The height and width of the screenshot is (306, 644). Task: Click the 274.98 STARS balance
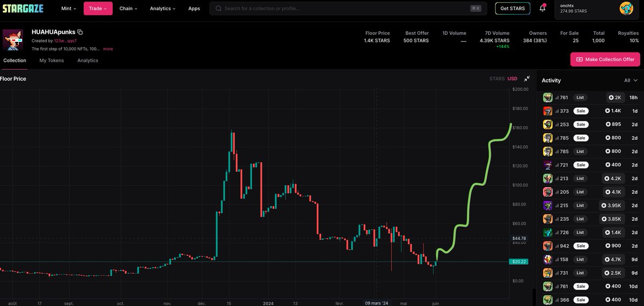tap(574, 11)
